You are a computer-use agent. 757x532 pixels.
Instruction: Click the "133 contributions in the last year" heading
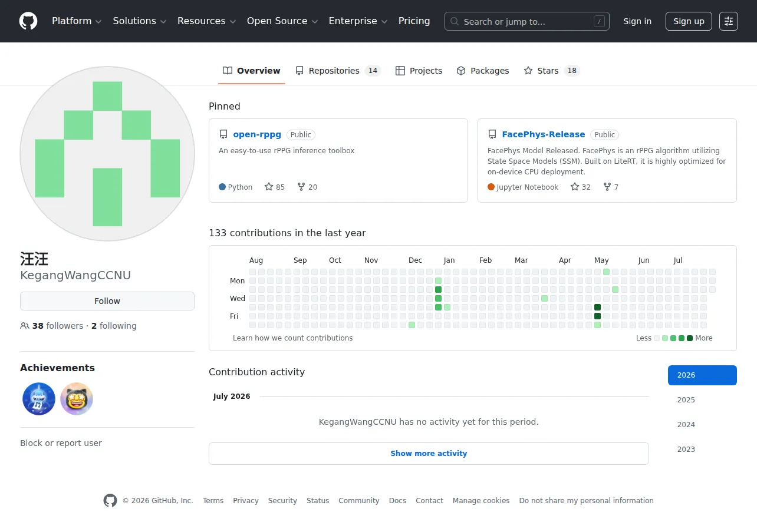287,233
